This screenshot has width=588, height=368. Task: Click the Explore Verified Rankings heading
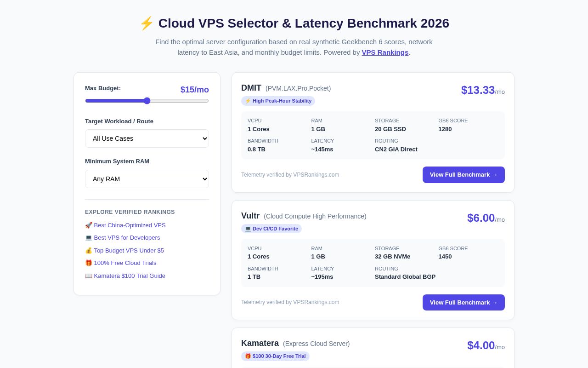click(130, 212)
